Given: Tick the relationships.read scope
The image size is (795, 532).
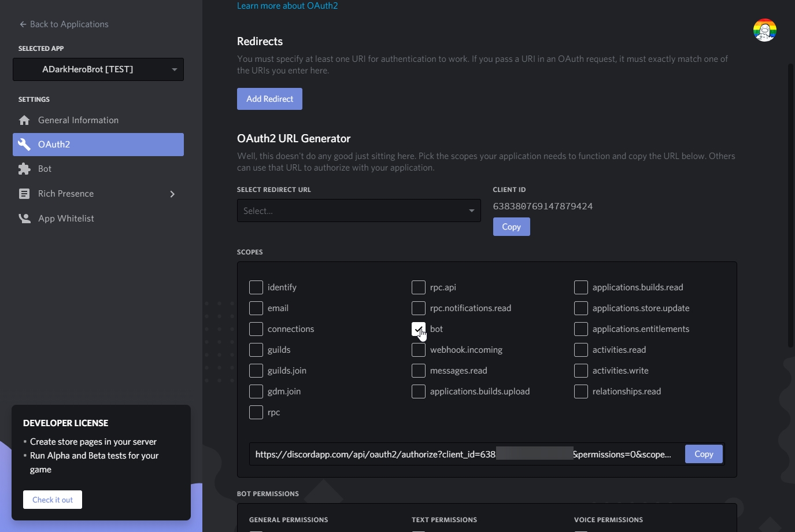Looking at the screenshot, I should pyautogui.click(x=581, y=391).
